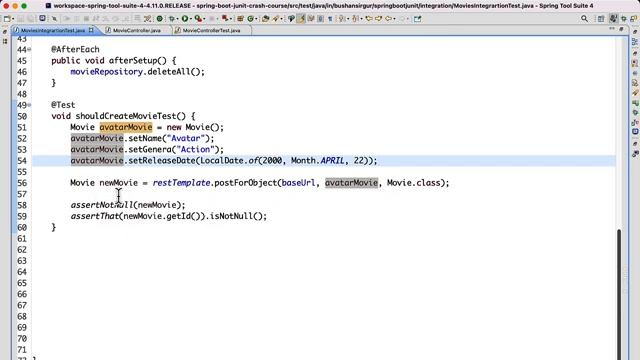Viewport: 640px width, 360px height.
Task: Click Open Perspective icon
Action: (601, 19)
